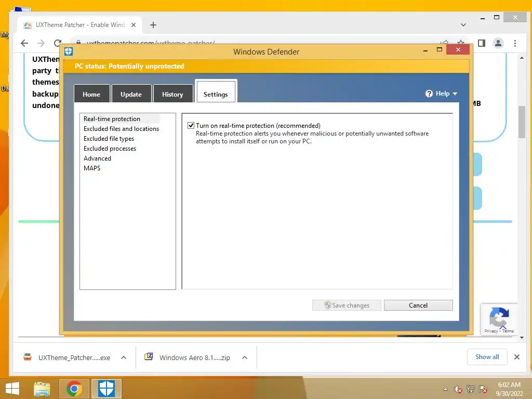Image resolution: width=532 pixels, height=399 pixels.
Task: Click the Save changes button
Action: coord(347,305)
